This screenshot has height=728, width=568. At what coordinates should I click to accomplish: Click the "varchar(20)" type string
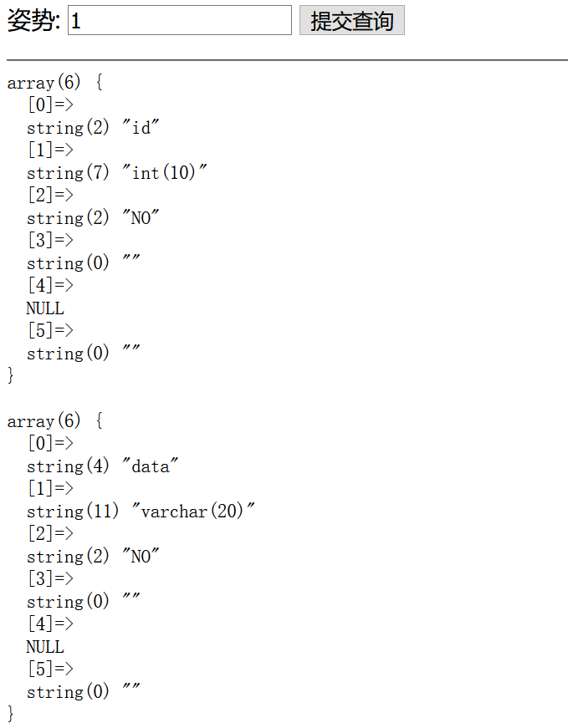(193, 511)
